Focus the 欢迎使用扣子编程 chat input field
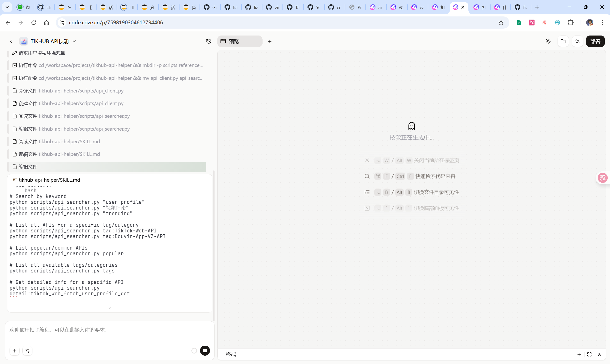 point(110,330)
